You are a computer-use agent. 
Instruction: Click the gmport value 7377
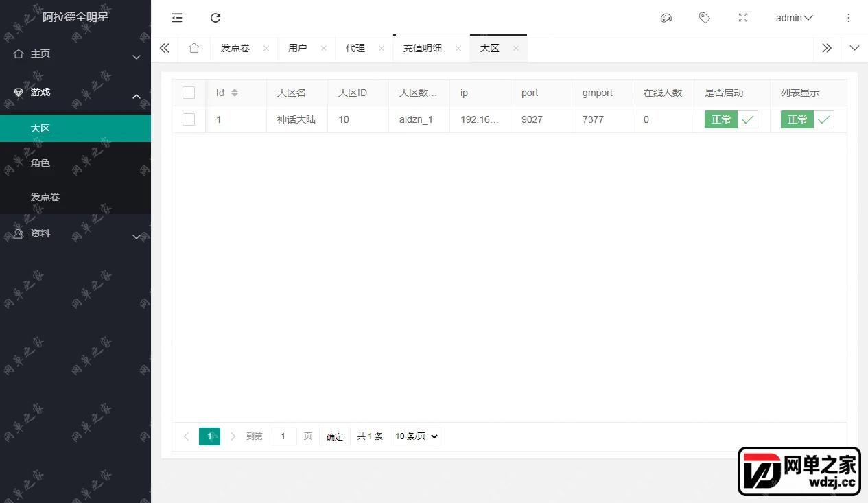click(x=593, y=119)
